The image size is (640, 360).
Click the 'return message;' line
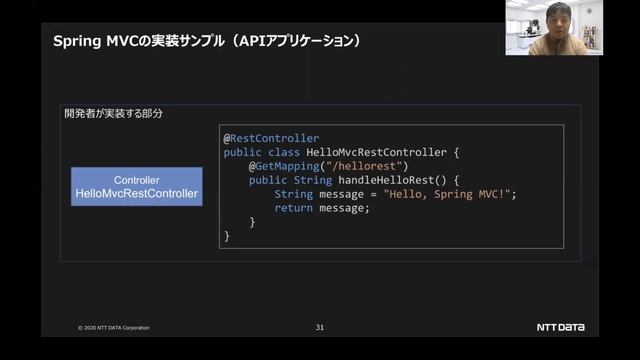(x=322, y=208)
